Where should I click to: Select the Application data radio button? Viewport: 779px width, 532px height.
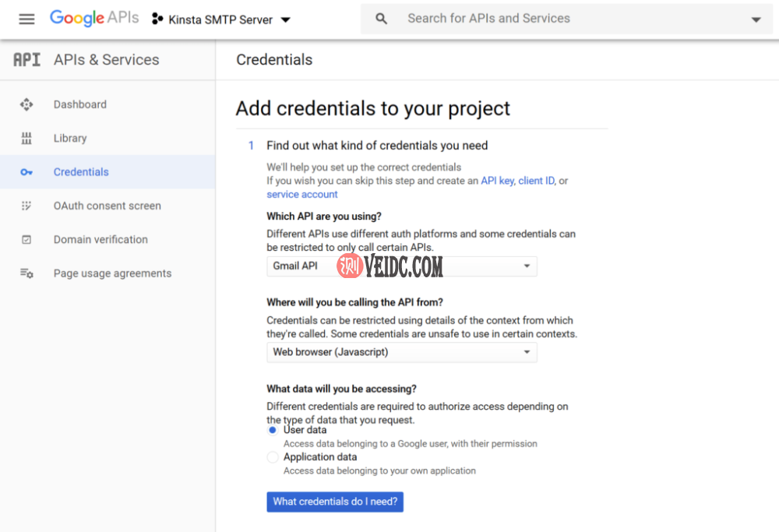click(273, 457)
